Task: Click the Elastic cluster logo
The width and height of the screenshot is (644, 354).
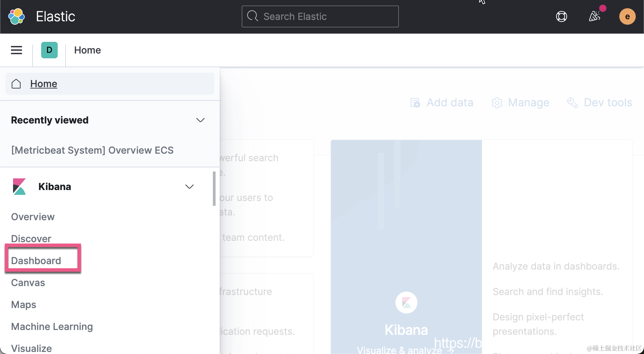Action: (x=16, y=16)
